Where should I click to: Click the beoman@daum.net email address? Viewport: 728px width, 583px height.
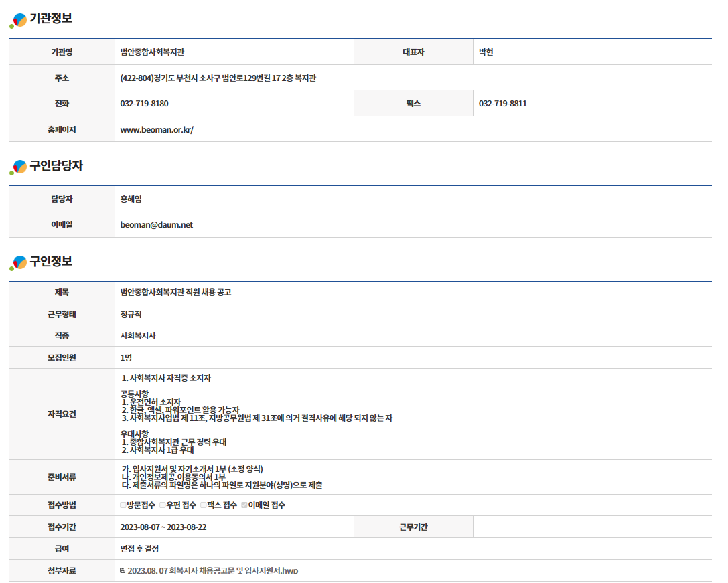(x=156, y=225)
